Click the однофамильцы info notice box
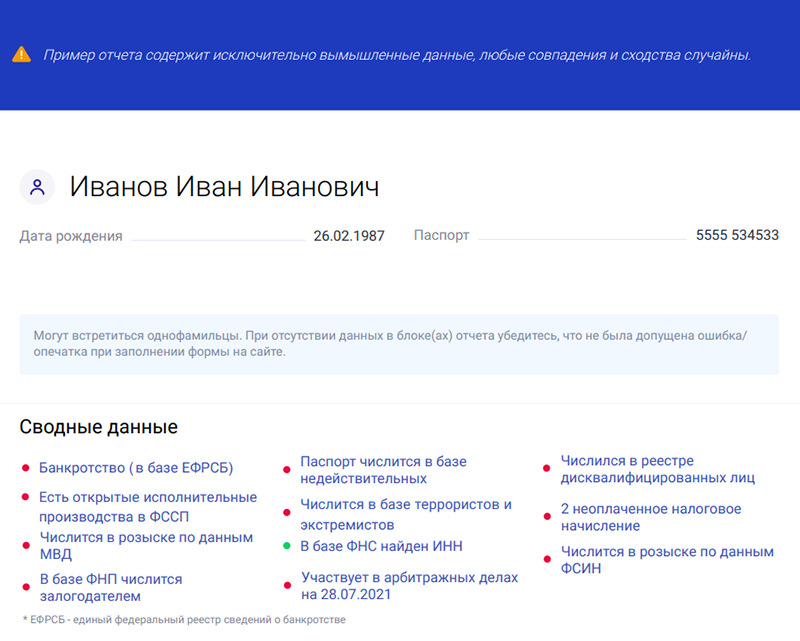This screenshot has width=800, height=641. pos(399,344)
